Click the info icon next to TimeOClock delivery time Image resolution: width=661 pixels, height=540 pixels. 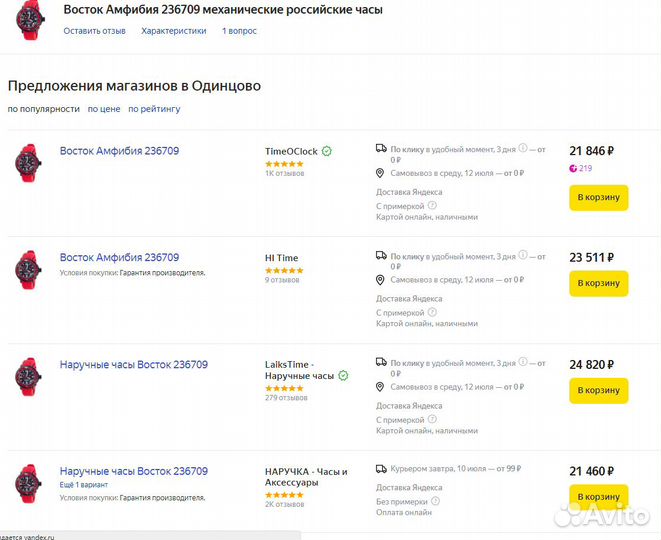[523, 148]
